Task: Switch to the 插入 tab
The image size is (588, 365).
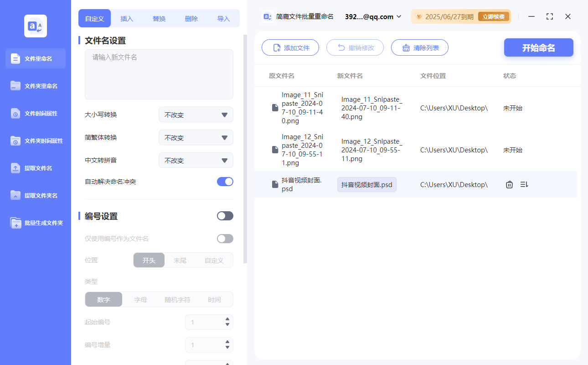Action: pos(127,18)
